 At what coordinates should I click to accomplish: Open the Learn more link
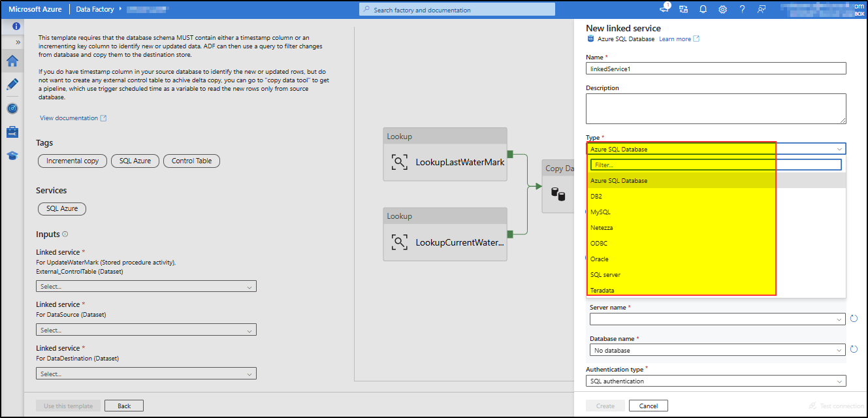[x=675, y=39]
